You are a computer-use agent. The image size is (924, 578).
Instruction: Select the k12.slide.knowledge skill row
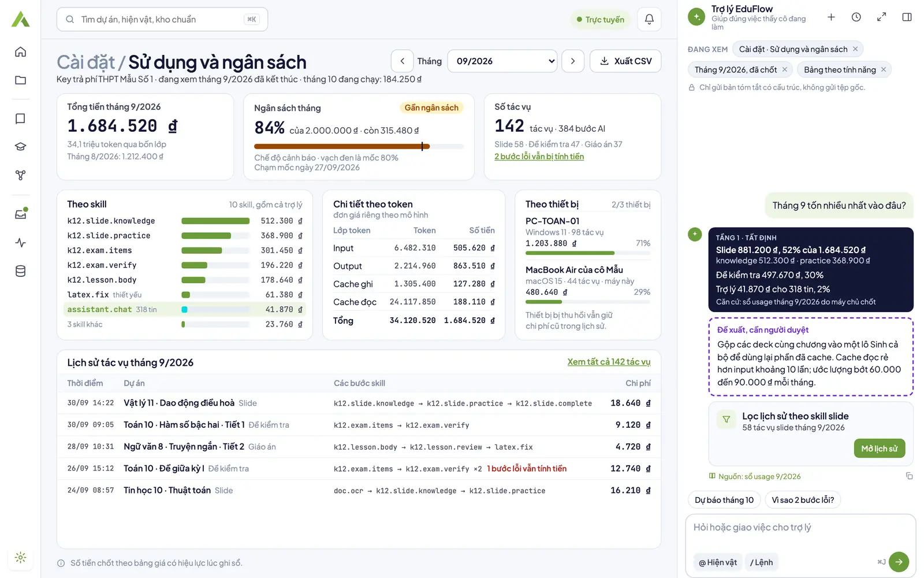pyautogui.click(x=185, y=221)
